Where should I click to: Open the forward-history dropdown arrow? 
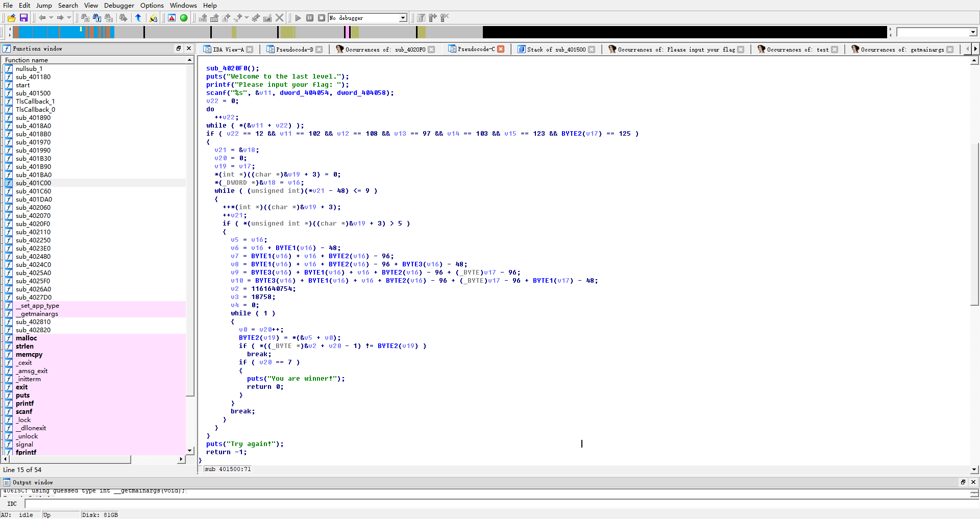(x=69, y=18)
